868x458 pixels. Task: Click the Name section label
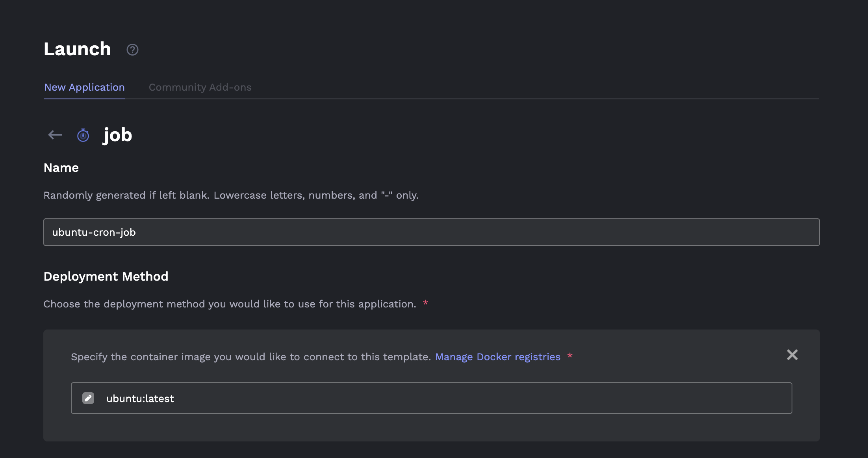[61, 168]
